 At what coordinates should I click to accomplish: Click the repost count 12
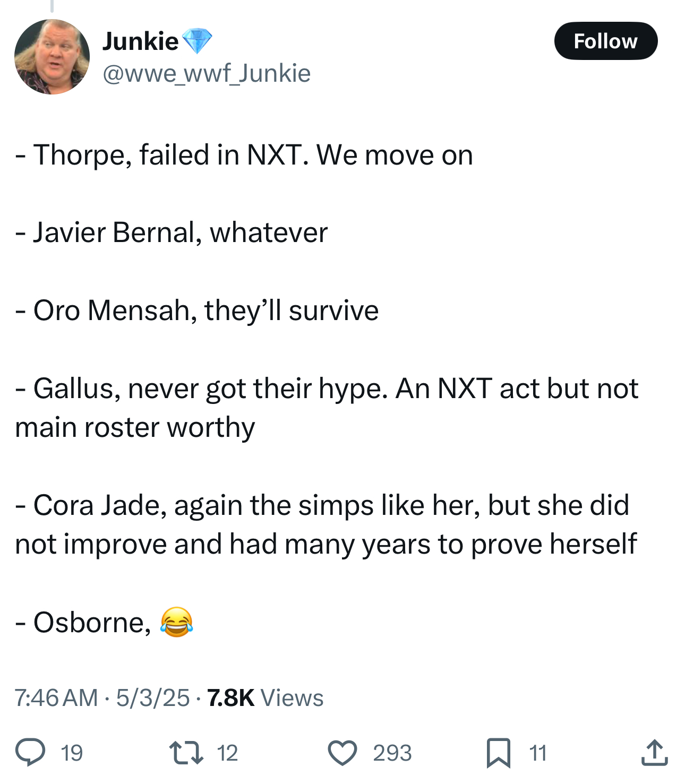coord(227,753)
